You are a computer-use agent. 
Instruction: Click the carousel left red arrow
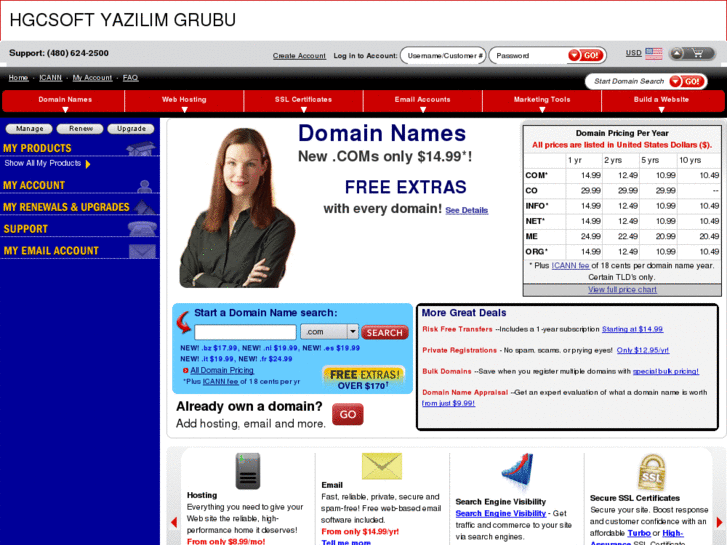click(174, 522)
